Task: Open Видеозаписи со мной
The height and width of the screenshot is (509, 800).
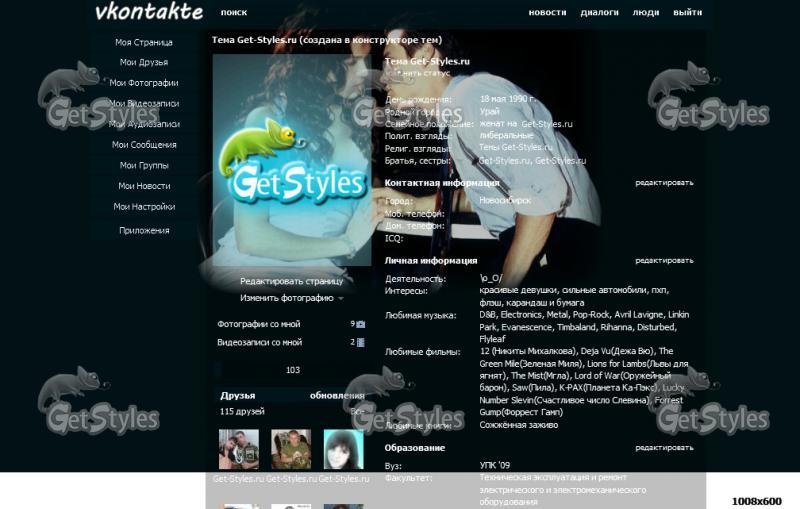Action: click(x=260, y=342)
